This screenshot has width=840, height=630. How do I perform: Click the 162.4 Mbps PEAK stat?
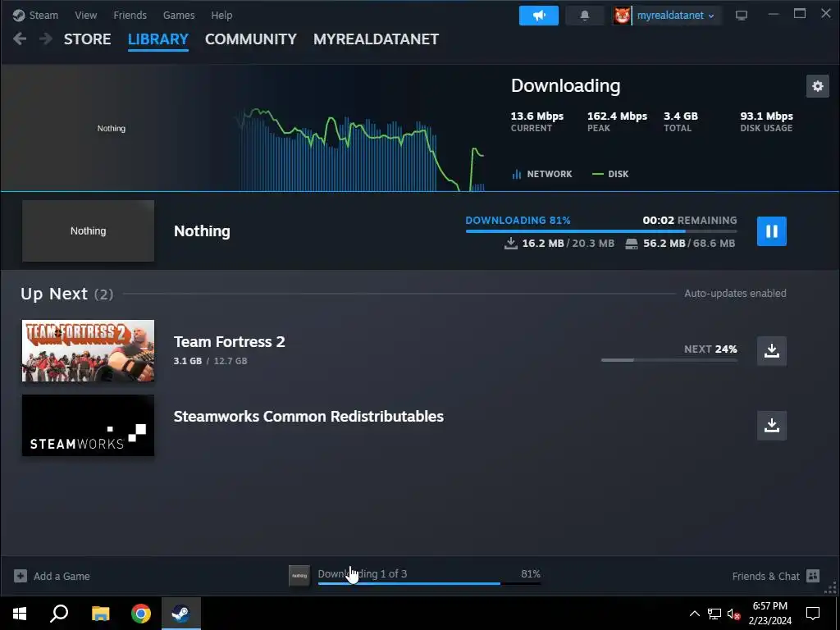[x=617, y=121]
